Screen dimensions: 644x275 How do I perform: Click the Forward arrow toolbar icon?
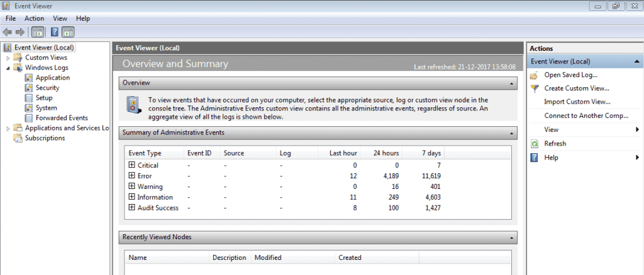pos(20,32)
